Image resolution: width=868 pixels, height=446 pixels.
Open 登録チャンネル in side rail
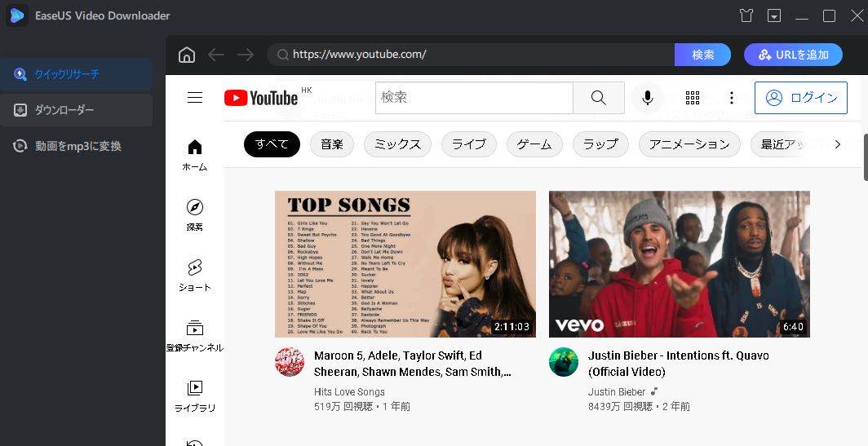(195, 336)
